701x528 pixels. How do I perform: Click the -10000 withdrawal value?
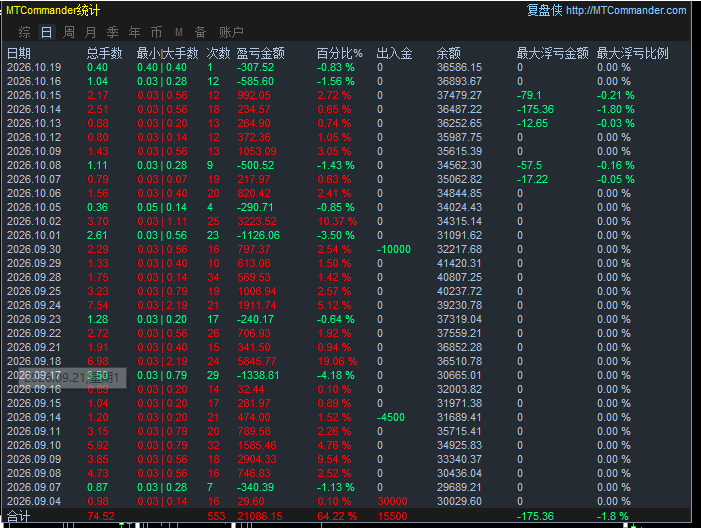pos(394,249)
